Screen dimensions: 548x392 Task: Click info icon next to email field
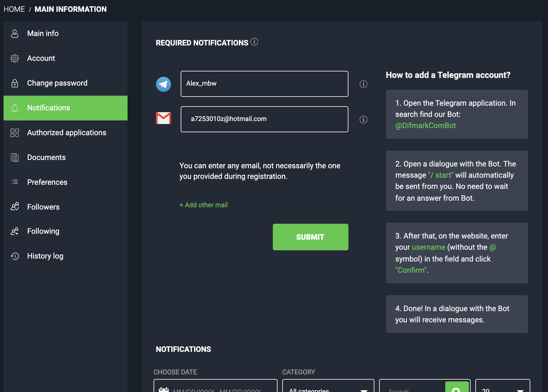pyautogui.click(x=363, y=120)
